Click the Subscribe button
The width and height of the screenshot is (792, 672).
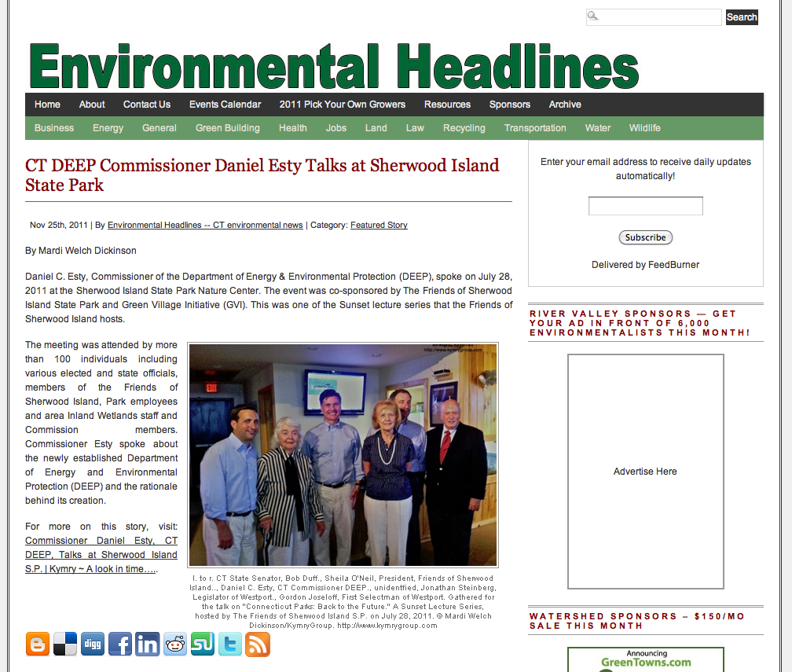pyautogui.click(x=645, y=237)
